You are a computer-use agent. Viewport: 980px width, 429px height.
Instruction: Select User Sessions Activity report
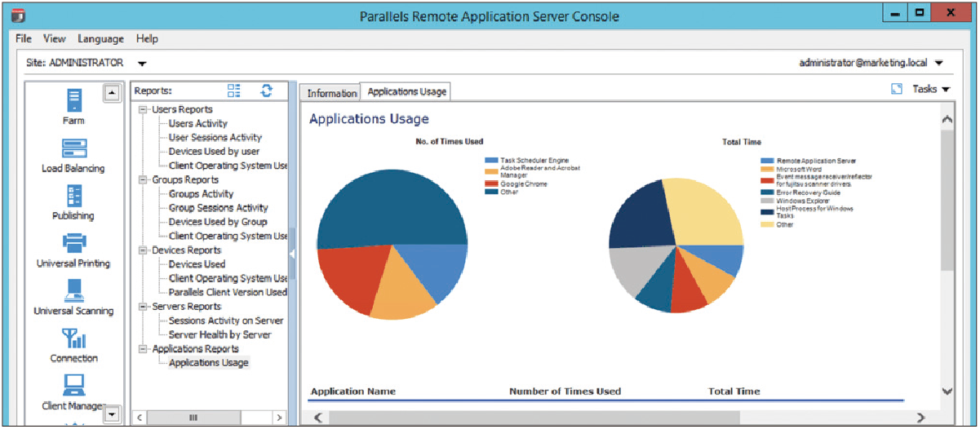click(215, 137)
